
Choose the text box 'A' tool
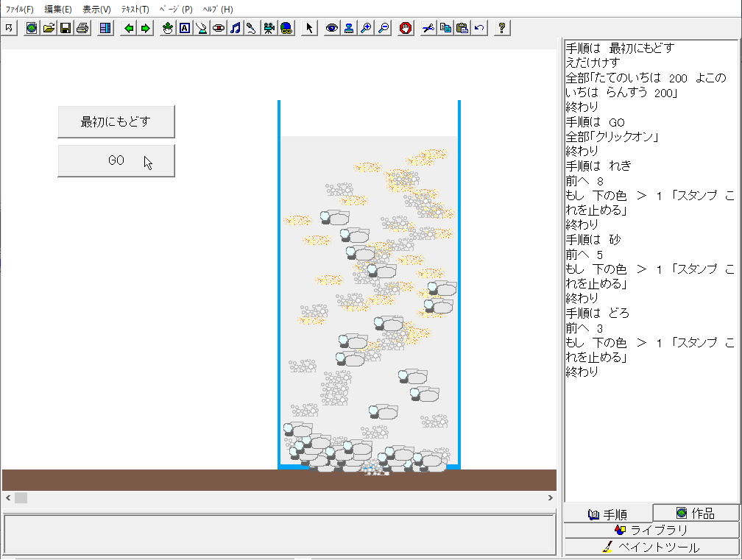tap(184, 28)
